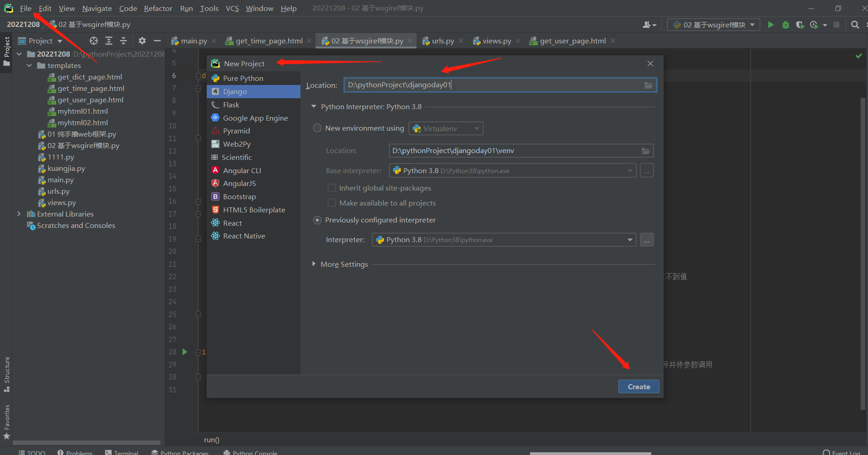Expand More Settings section
868x455 pixels.
tap(314, 264)
